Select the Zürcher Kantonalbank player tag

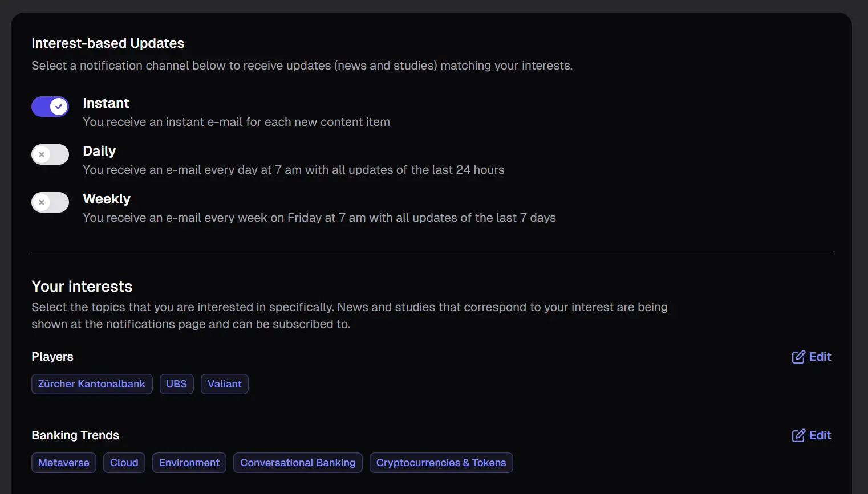[x=92, y=384]
